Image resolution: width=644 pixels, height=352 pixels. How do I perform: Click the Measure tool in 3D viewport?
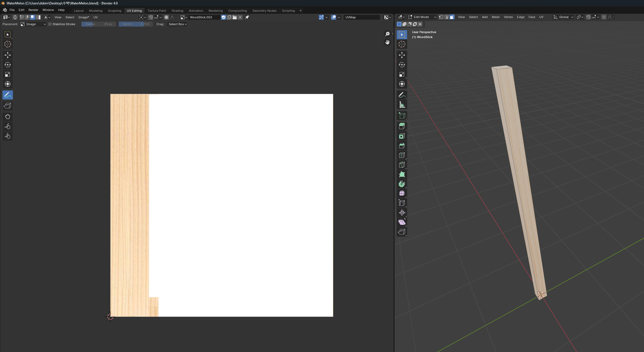[402, 105]
